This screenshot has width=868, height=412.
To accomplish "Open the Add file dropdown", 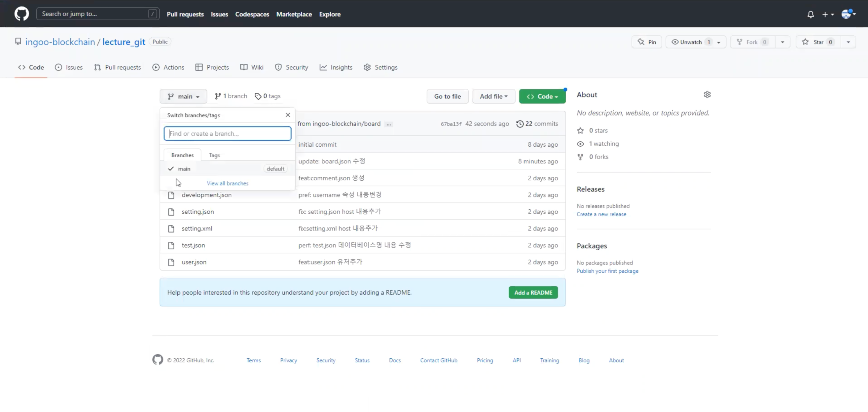I will click(x=493, y=96).
